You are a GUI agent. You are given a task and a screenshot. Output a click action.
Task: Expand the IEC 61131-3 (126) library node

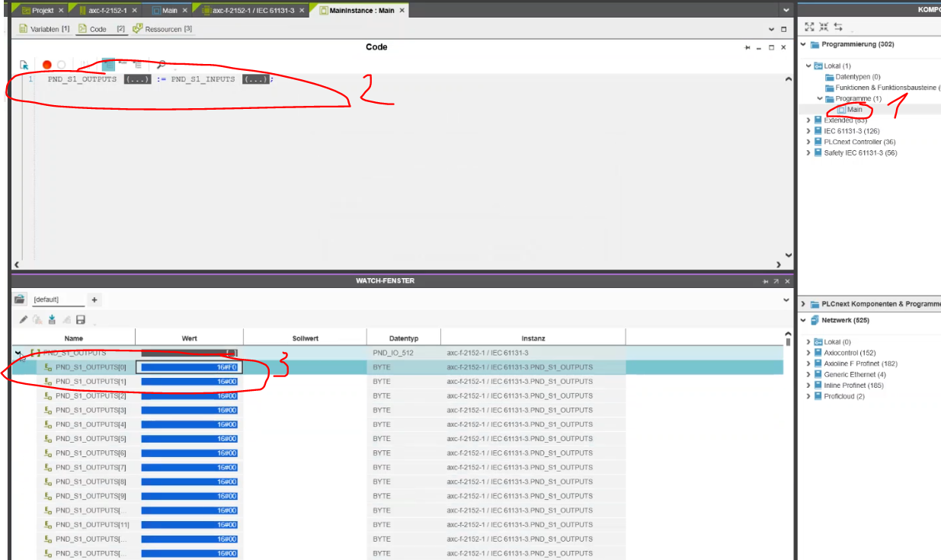(808, 131)
